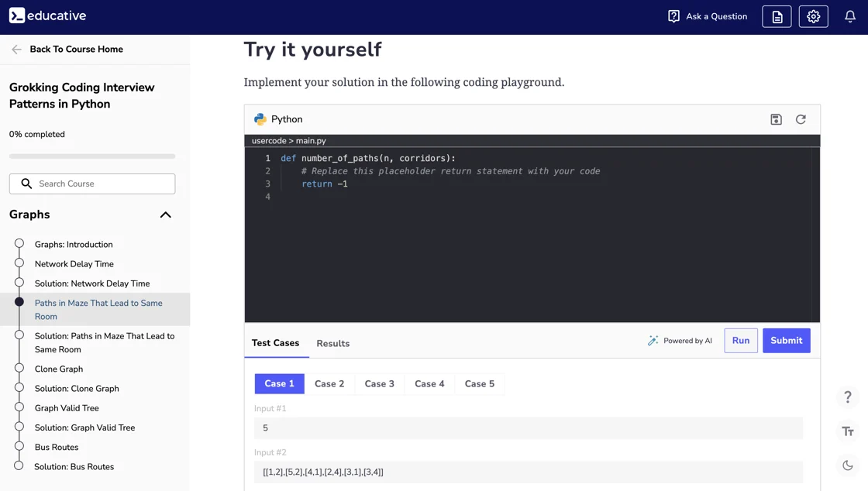Go Back To Course Home
This screenshot has height=491, width=868.
(77, 50)
